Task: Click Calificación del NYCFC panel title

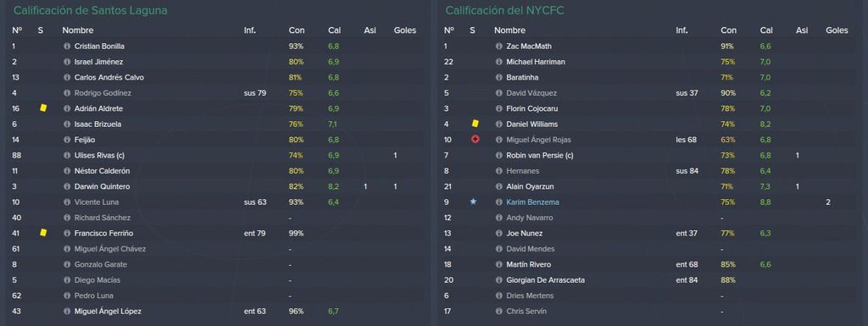Action: (505, 10)
